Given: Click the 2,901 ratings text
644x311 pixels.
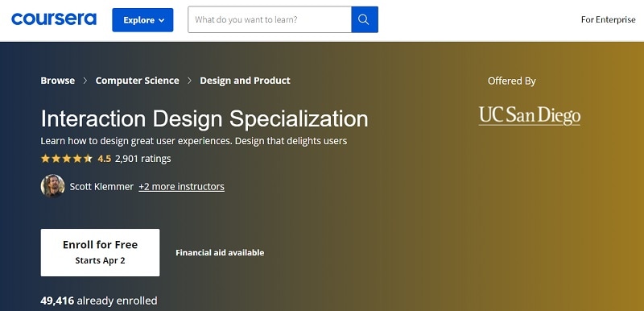Looking at the screenshot, I should click(x=143, y=159).
